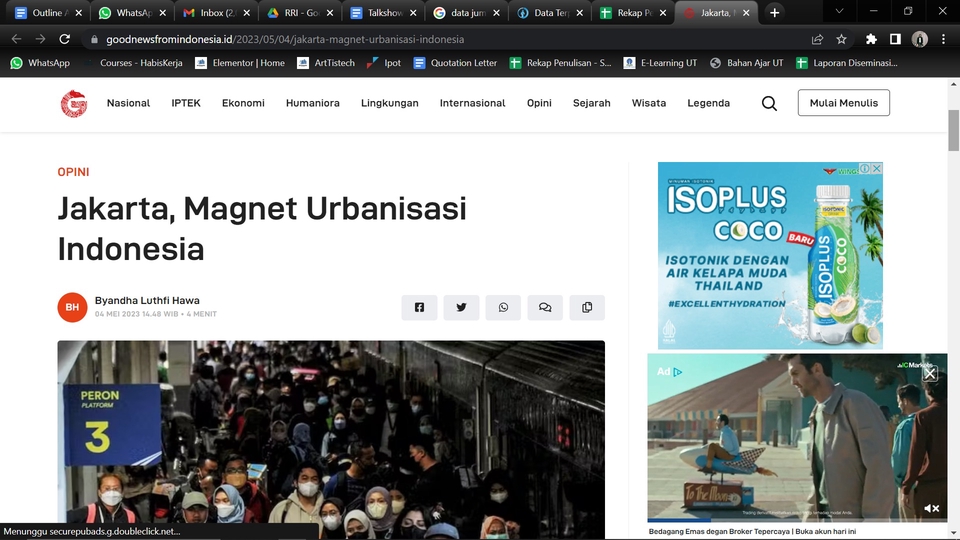Copy the article link icon
Image resolution: width=960 pixels, height=540 pixels.
[587, 307]
